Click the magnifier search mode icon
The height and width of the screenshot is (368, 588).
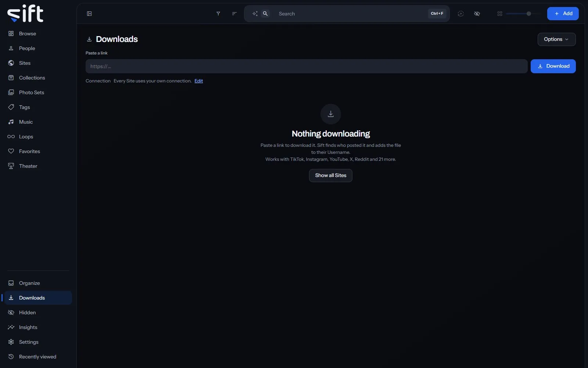click(x=265, y=14)
